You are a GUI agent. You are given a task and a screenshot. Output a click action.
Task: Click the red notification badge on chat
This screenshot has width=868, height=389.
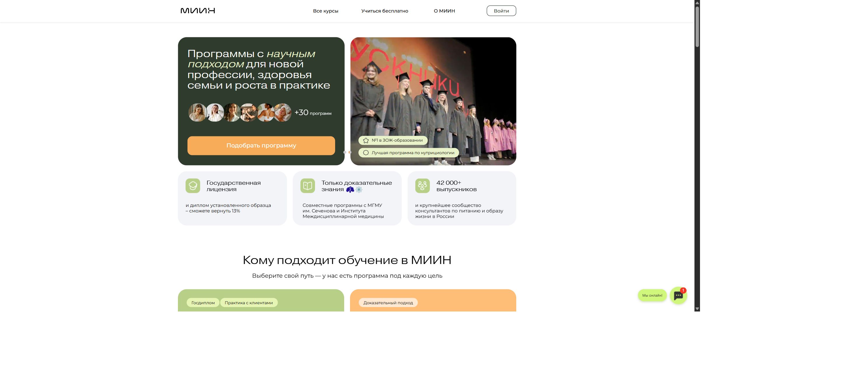(683, 291)
